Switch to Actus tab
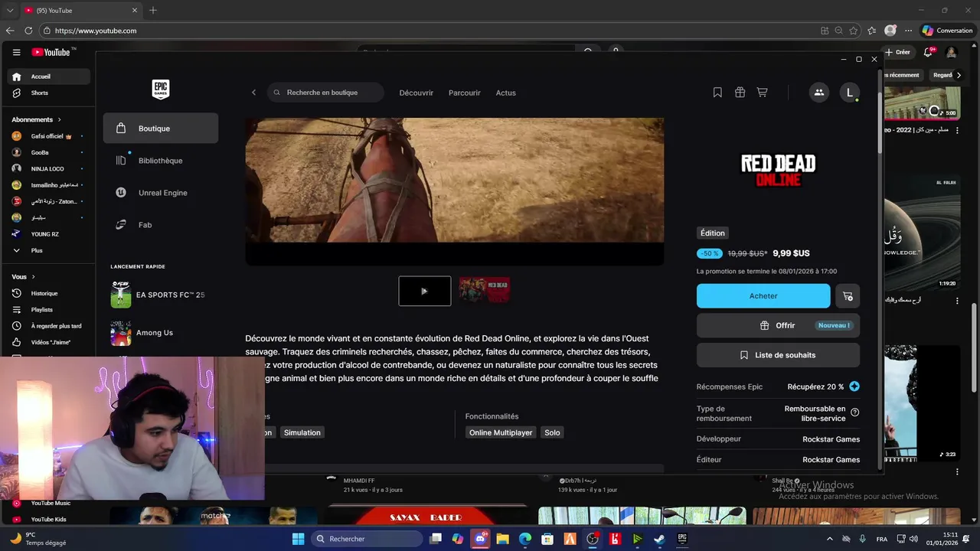This screenshot has width=980, height=551. 506,93
